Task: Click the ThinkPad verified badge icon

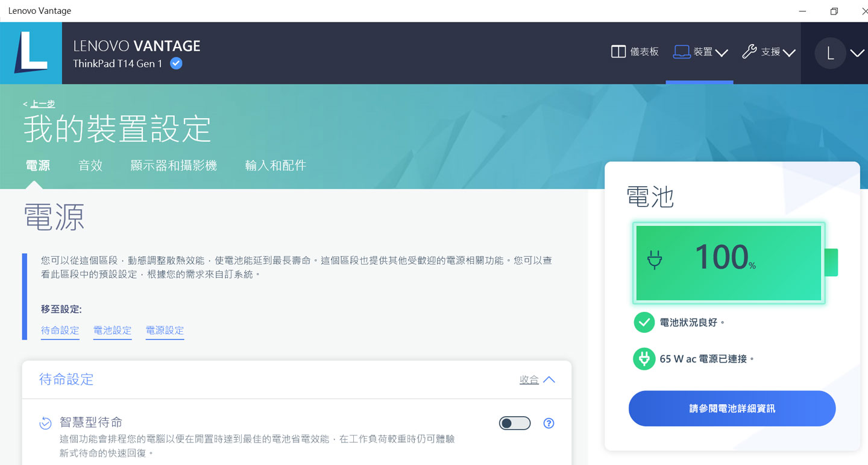Action: coord(175,63)
